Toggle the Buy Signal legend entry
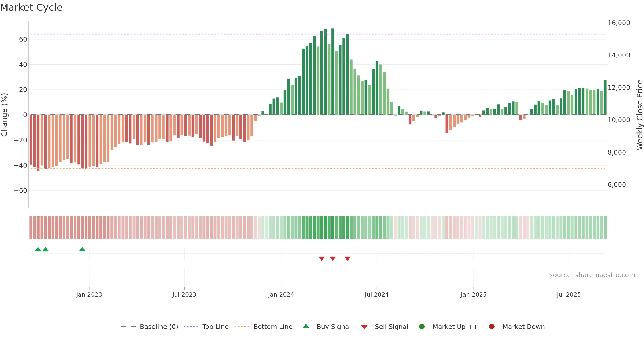644x362 pixels. (x=327, y=327)
